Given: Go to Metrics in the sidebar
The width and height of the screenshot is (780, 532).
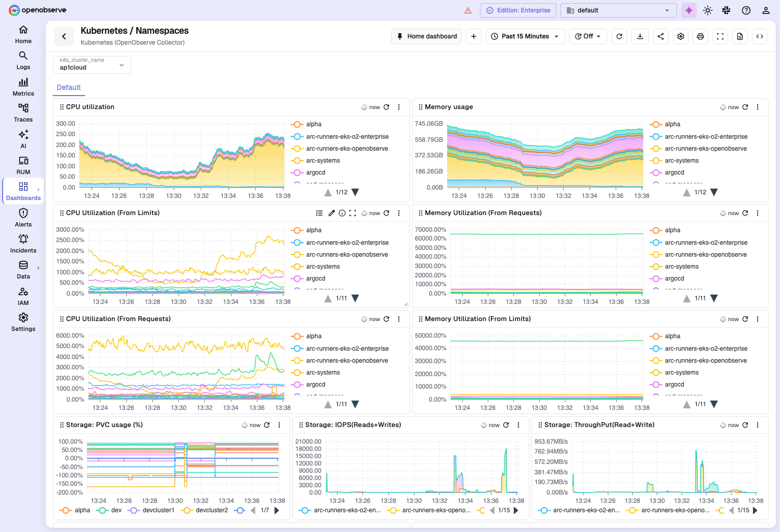Looking at the screenshot, I should point(23,87).
